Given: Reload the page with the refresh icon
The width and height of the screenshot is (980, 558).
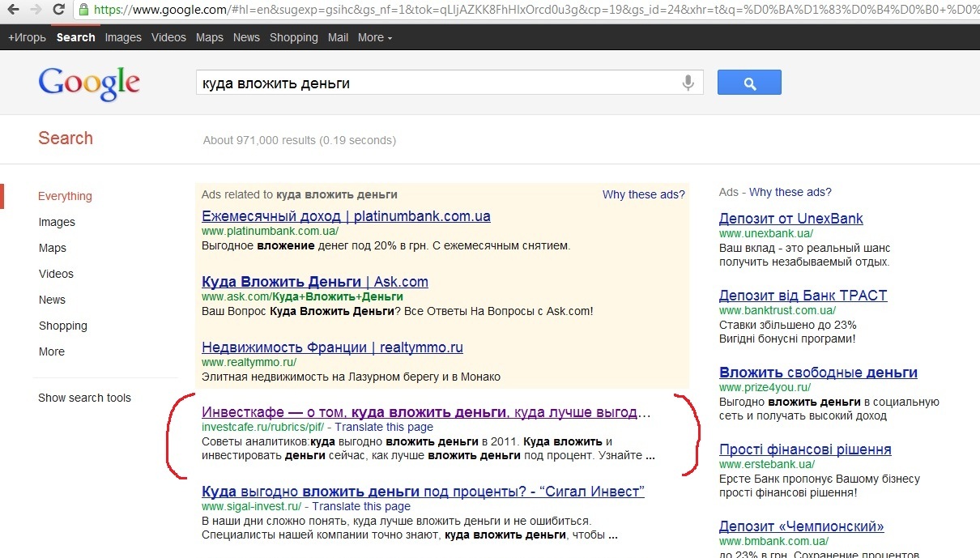Looking at the screenshot, I should pyautogui.click(x=58, y=11).
